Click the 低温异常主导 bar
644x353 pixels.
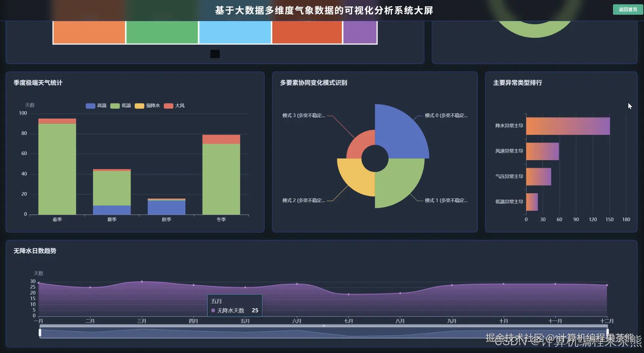click(532, 201)
